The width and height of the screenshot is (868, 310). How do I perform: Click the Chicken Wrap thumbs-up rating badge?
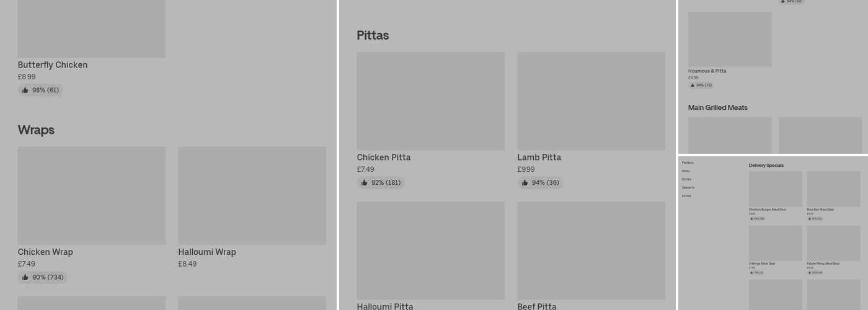click(42, 278)
